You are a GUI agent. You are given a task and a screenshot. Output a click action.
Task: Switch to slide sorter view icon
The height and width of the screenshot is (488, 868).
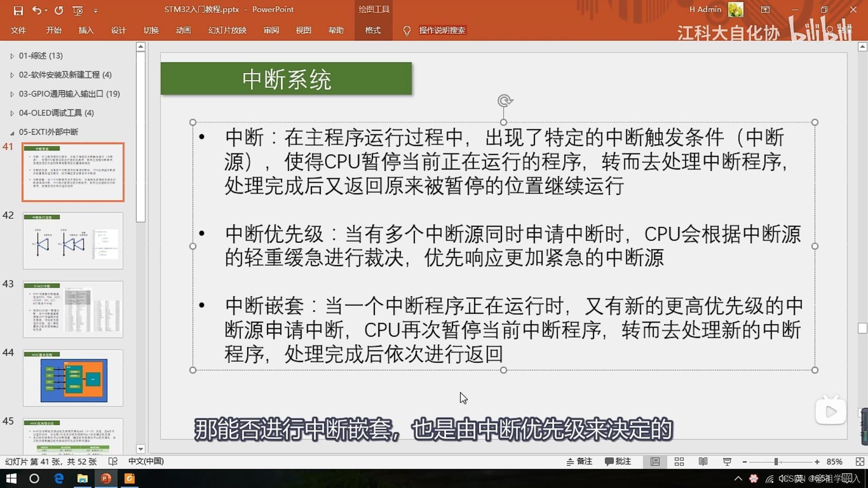coord(679,461)
